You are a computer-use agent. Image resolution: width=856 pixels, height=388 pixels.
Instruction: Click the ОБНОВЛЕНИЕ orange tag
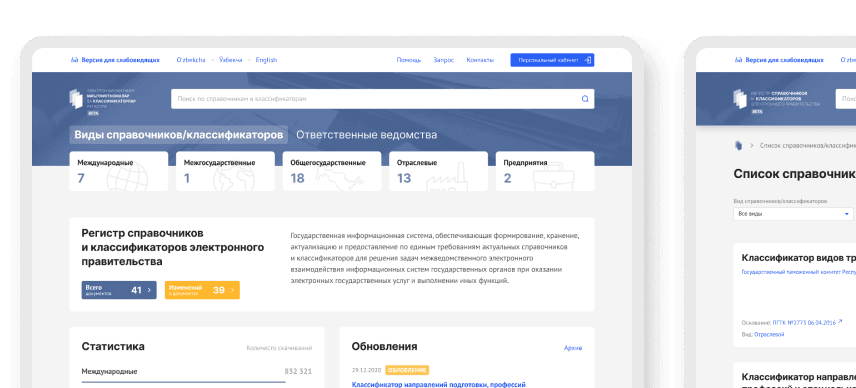click(407, 370)
